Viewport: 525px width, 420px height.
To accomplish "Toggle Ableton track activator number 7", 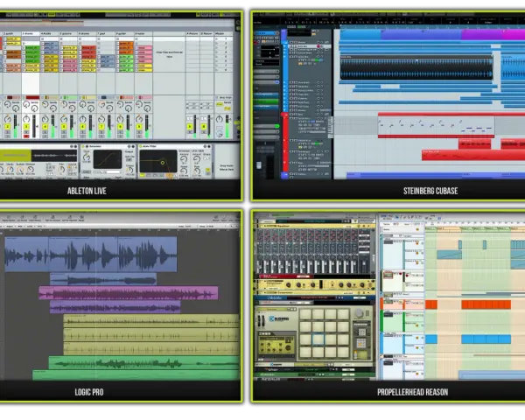I will pyautogui.click(x=101, y=127).
